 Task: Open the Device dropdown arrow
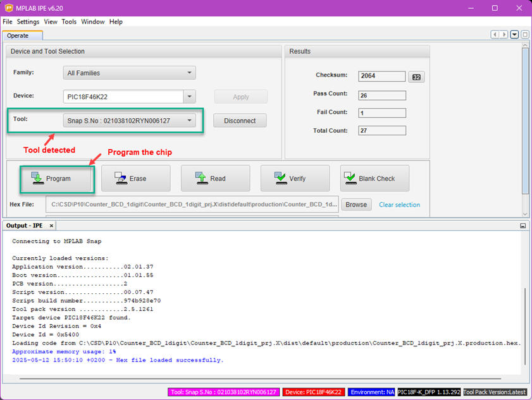(190, 97)
